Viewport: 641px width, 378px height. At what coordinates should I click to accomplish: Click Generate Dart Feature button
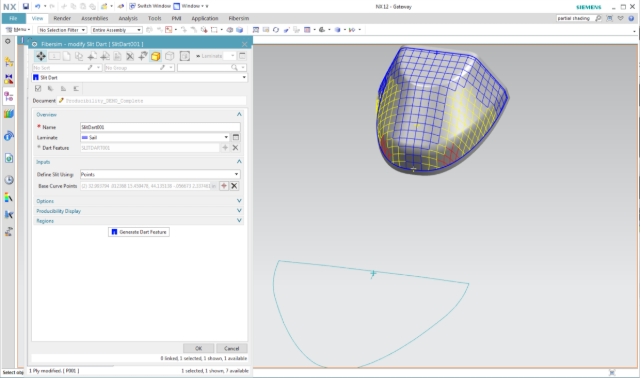[139, 232]
